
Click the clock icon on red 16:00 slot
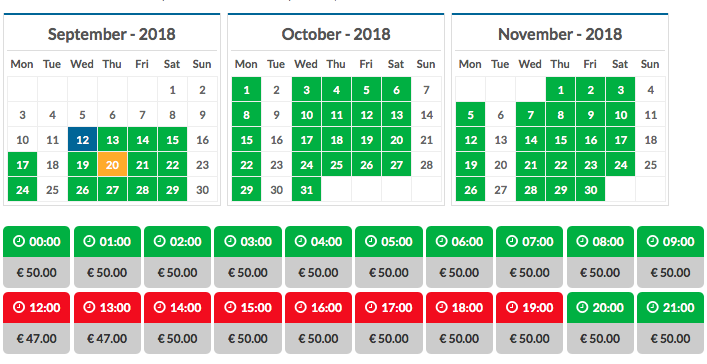(300, 308)
